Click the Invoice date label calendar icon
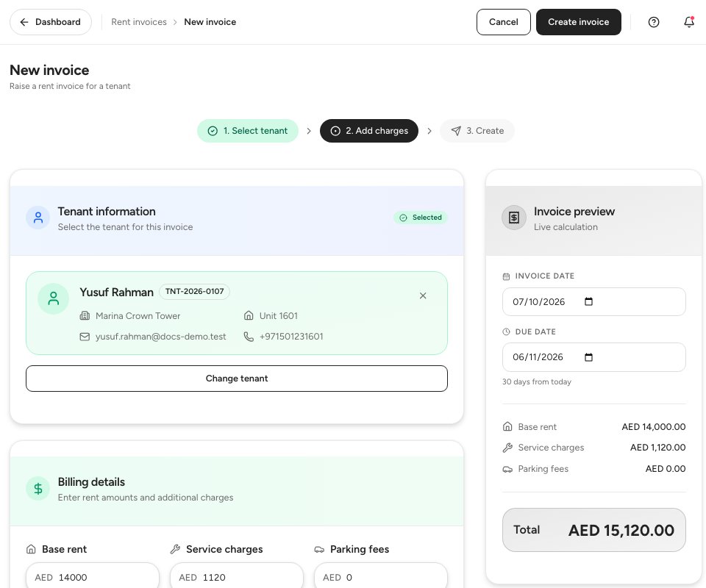Screen dimensions: 706x588 [506, 276]
